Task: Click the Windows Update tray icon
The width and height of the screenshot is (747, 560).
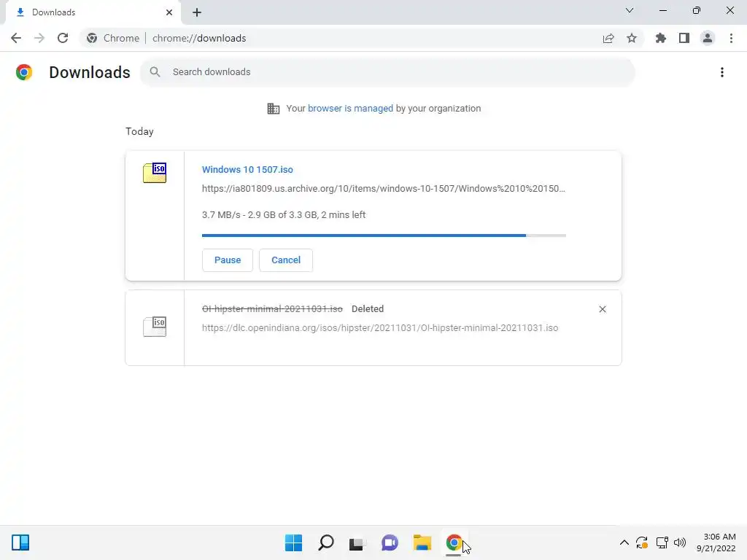Action: 642,542
